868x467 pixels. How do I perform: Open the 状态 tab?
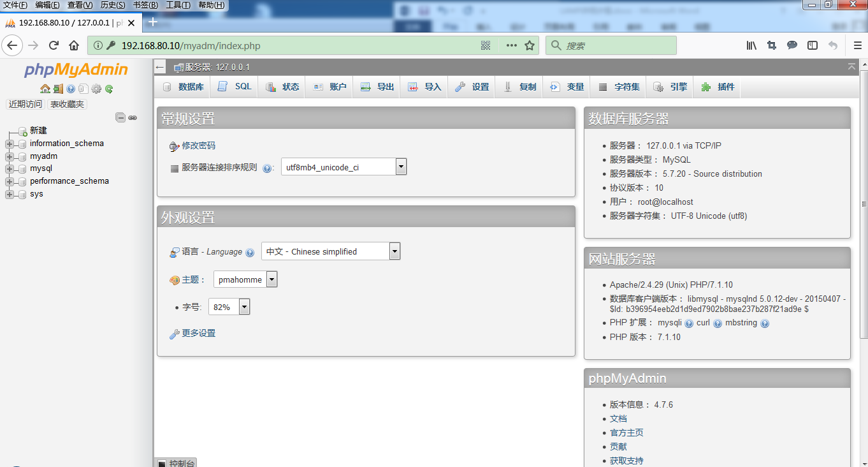(282, 87)
